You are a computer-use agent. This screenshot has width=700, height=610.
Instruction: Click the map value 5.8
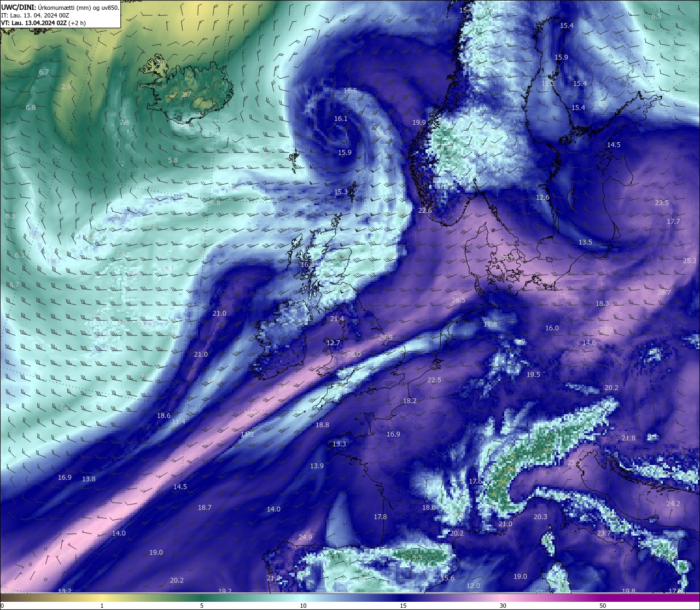click(x=173, y=160)
